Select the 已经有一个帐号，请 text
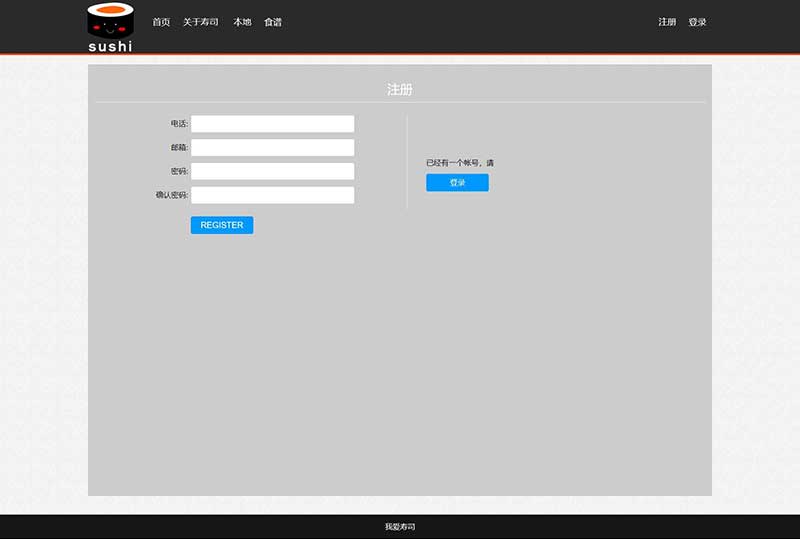This screenshot has height=539, width=800. [460, 163]
